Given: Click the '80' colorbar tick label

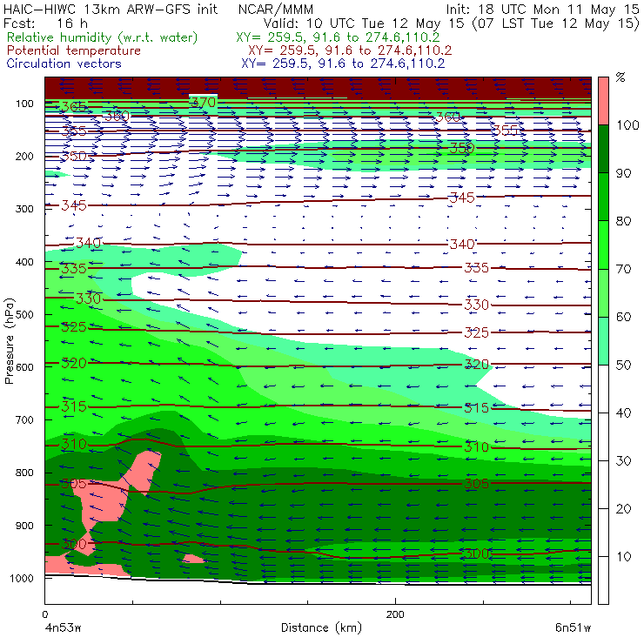Looking at the screenshot, I should tap(623, 221).
